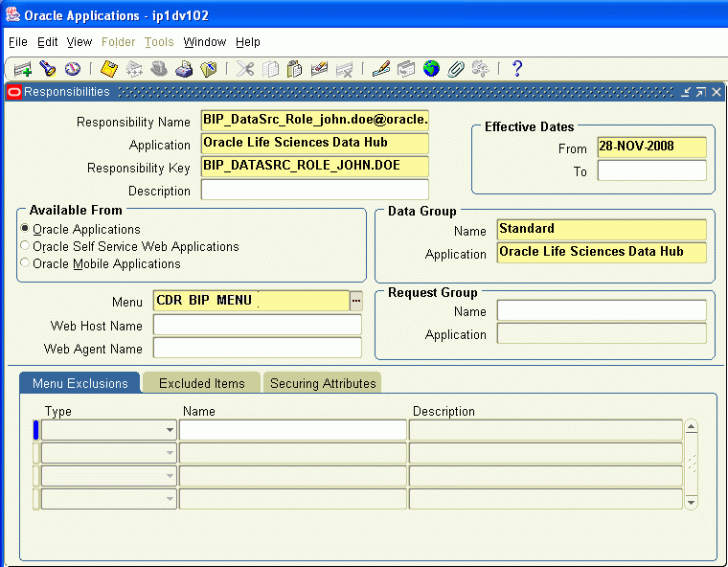This screenshot has height=567, width=728.
Task: Click the Translations globe toolbar icon
Action: click(x=431, y=69)
